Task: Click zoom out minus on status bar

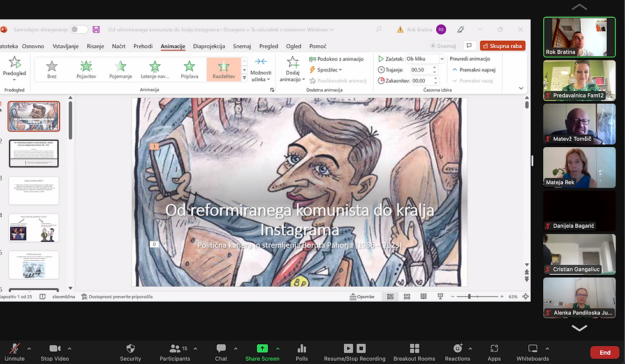Action: click(453, 296)
